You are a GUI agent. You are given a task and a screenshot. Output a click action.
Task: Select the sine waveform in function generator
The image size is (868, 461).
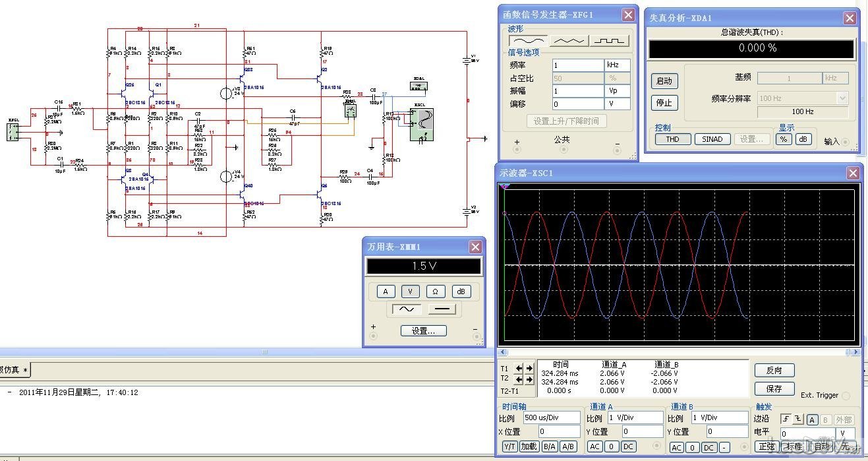[529, 41]
